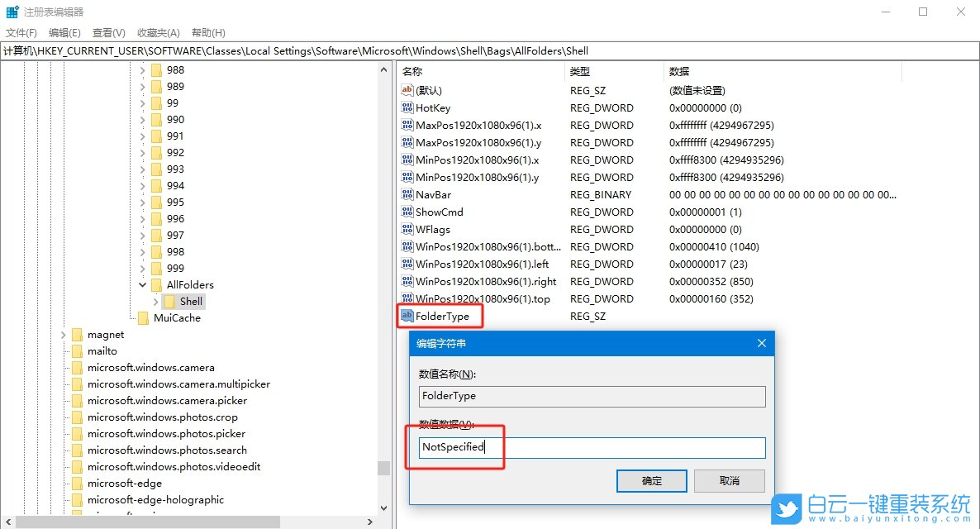Click the MaxPos1920x1080x96(1).x DWORD icon
This screenshot has width=980, height=529.
tap(407, 125)
